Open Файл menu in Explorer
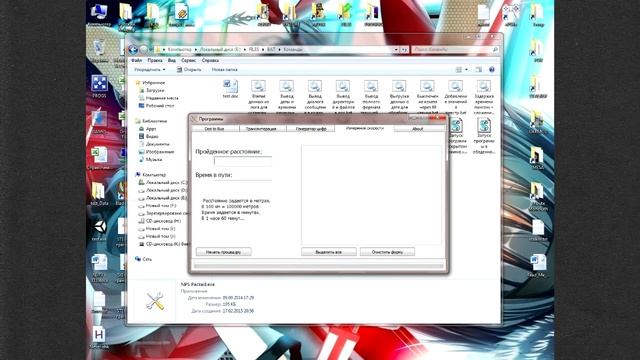 pos(136,60)
